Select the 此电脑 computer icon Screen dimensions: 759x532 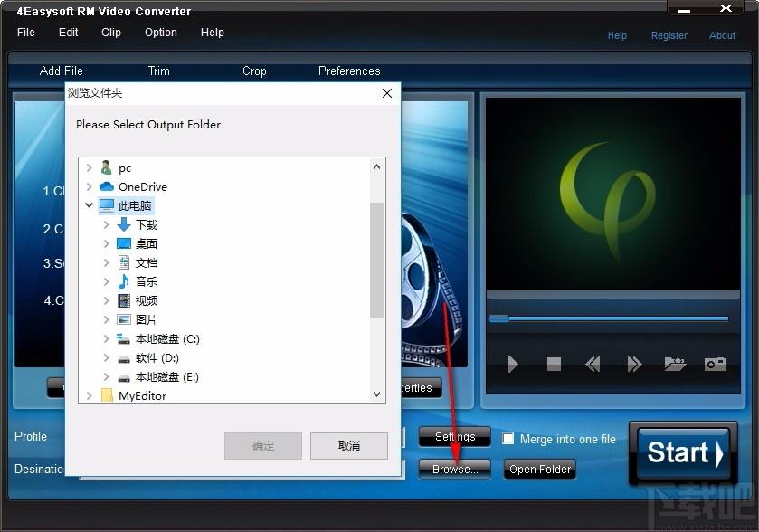107,205
